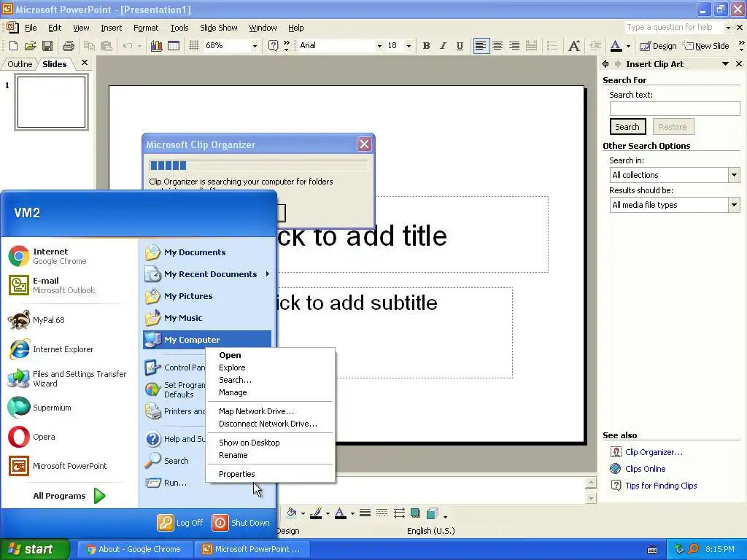The height and width of the screenshot is (560, 747).
Task: Click the Windows start button
Action: pos(34,549)
